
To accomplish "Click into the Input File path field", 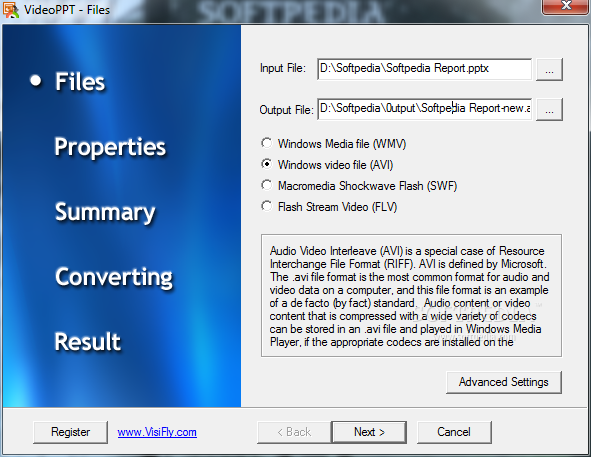I will (x=424, y=69).
